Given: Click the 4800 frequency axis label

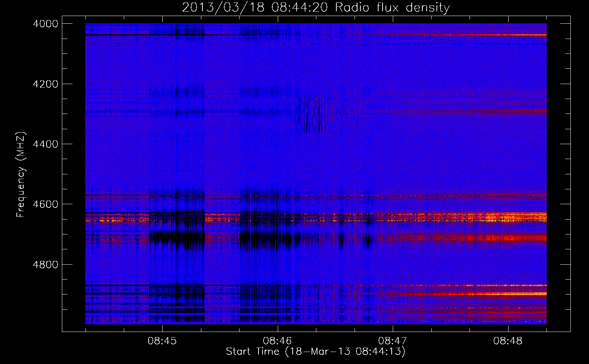Looking at the screenshot, I should 46,265.
